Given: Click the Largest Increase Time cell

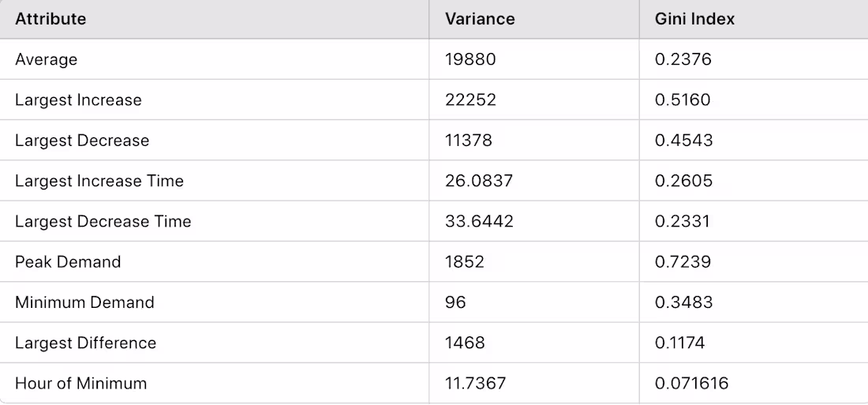Looking at the screenshot, I should [x=99, y=181].
